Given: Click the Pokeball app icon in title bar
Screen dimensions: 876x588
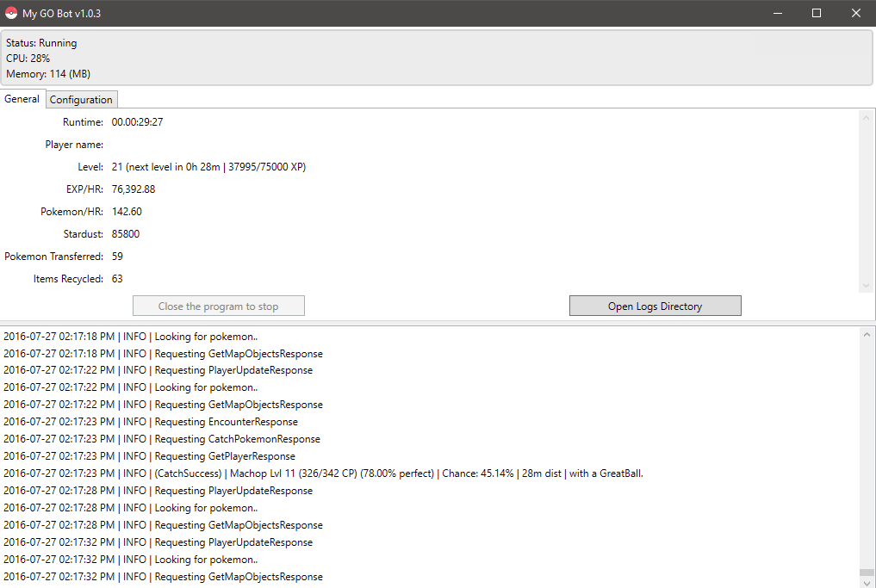Looking at the screenshot, I should click(11, 14).
